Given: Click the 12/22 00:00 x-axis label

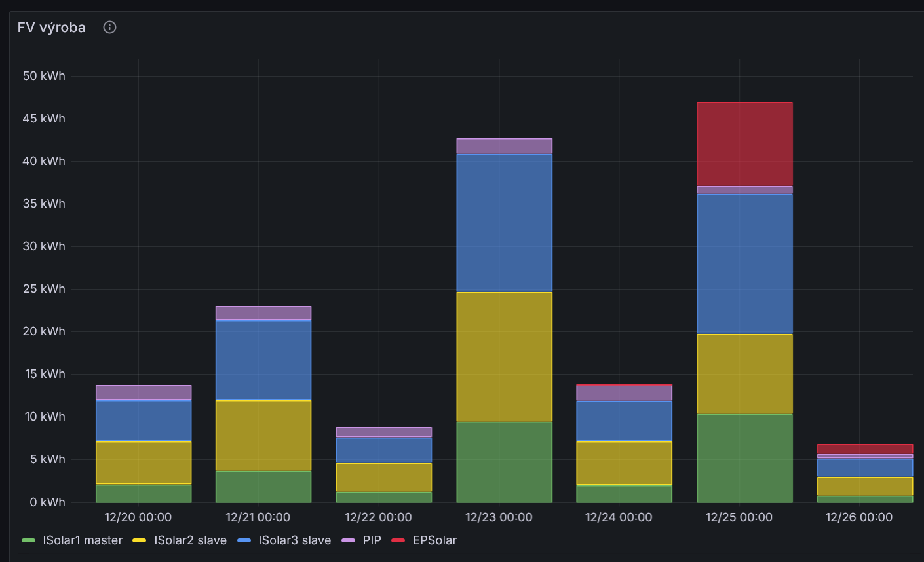Looking at the screenshot, I should [379, 517].
